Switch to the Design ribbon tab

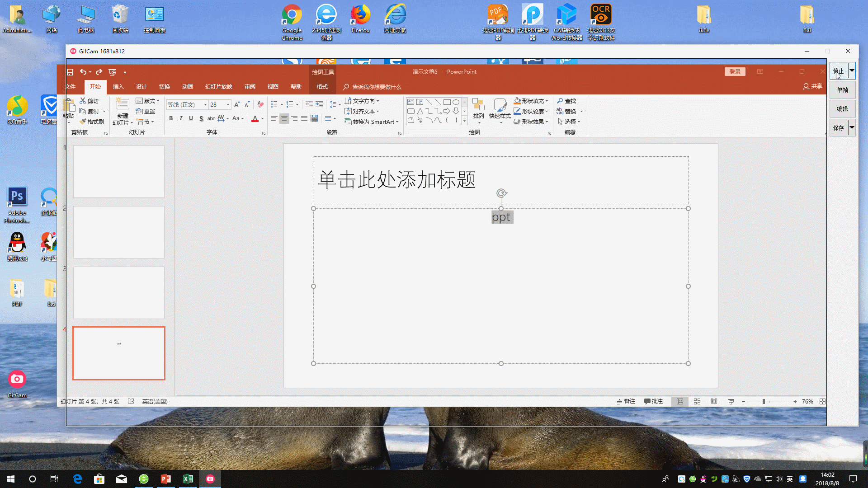pos(141,87)
